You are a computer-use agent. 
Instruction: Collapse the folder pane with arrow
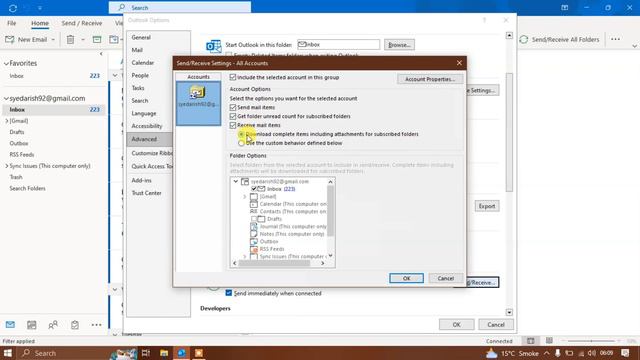101,53
